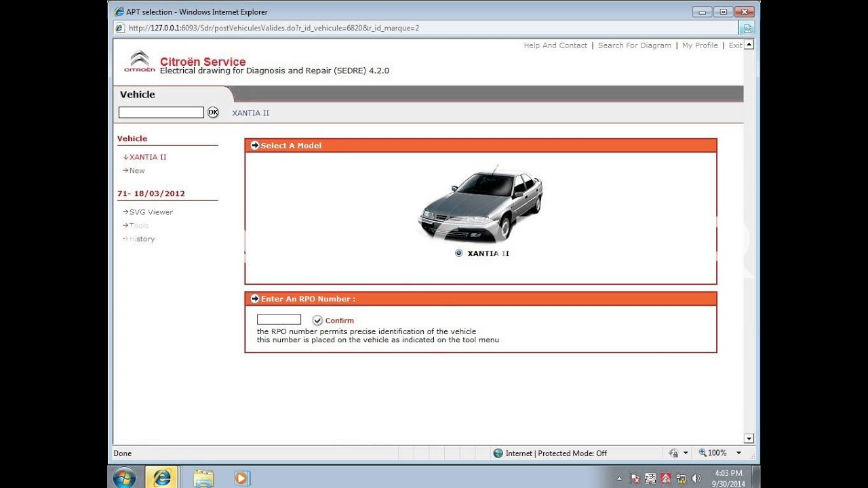The width and height of the screenshot is (868, 488).
Task: Open the Windows Start menu
Action: [124, 478]
